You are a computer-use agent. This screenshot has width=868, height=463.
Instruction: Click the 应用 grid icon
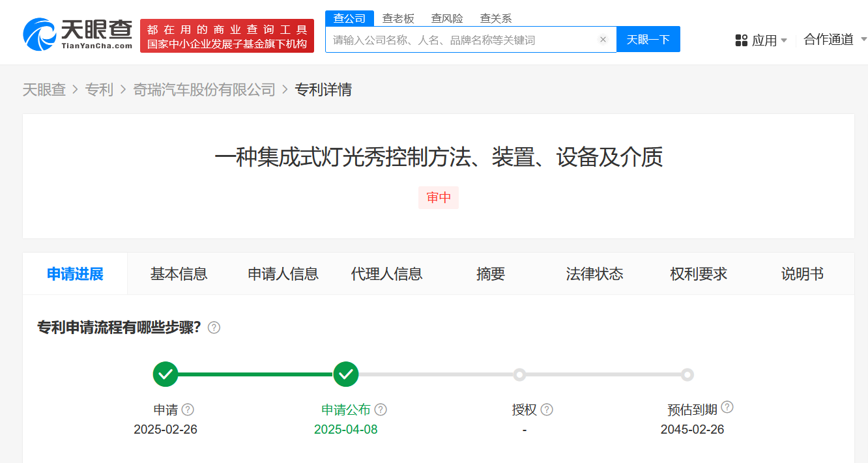click(742, 40)
